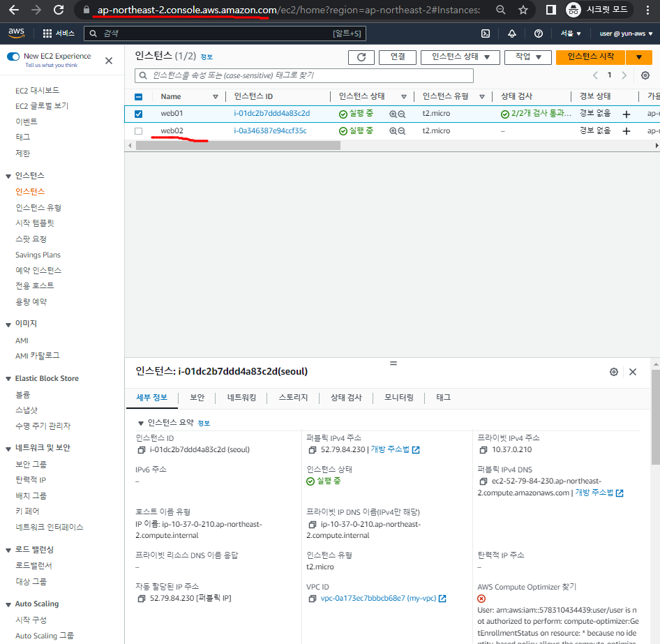Collapse the Load Balancing section

pyautogui.click(x=8, y=550)
